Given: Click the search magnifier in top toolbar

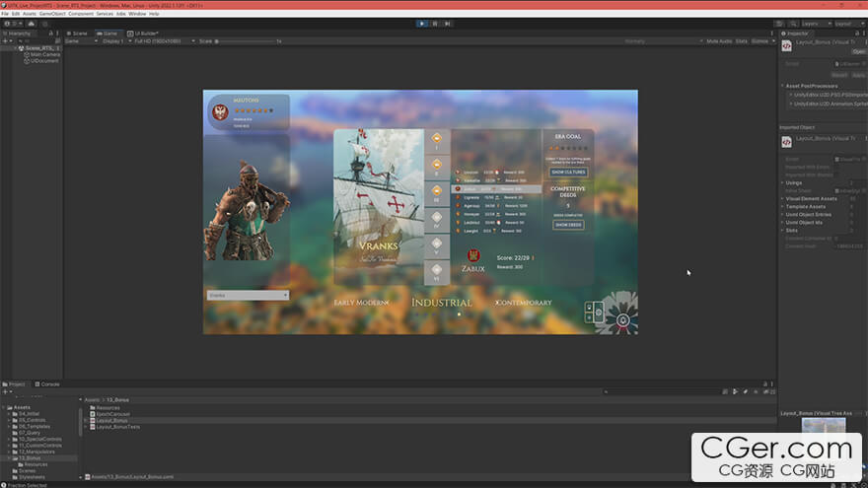Looking at the screenshot, I should pyautogui.click(x=793, y=24).
